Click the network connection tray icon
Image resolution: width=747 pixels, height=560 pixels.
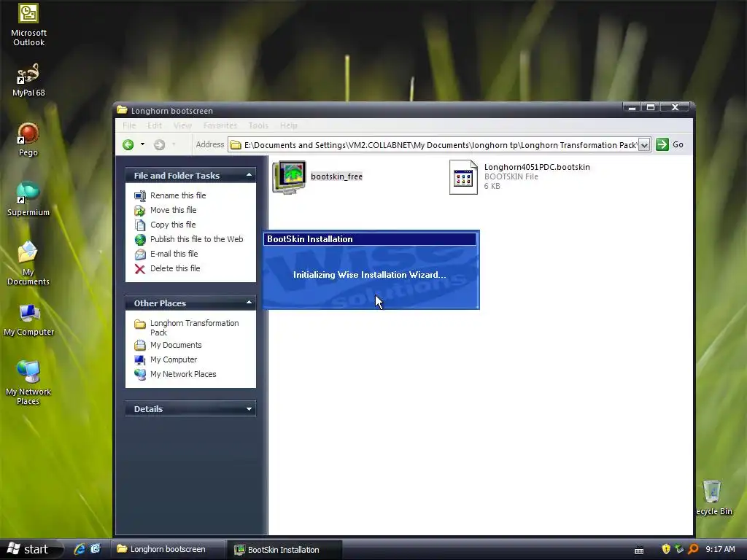[x=679, y=549]
